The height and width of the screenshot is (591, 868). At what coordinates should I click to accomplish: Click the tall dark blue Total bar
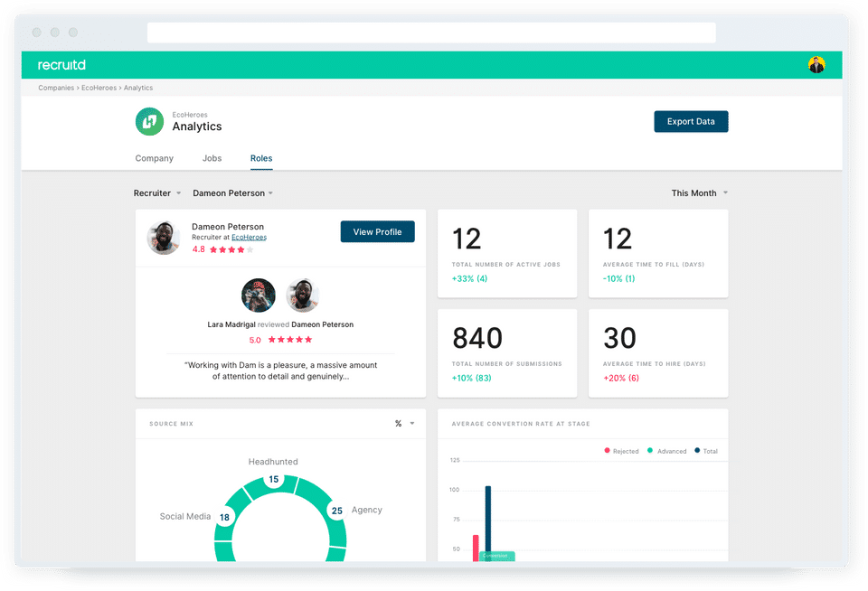(487, 523)
